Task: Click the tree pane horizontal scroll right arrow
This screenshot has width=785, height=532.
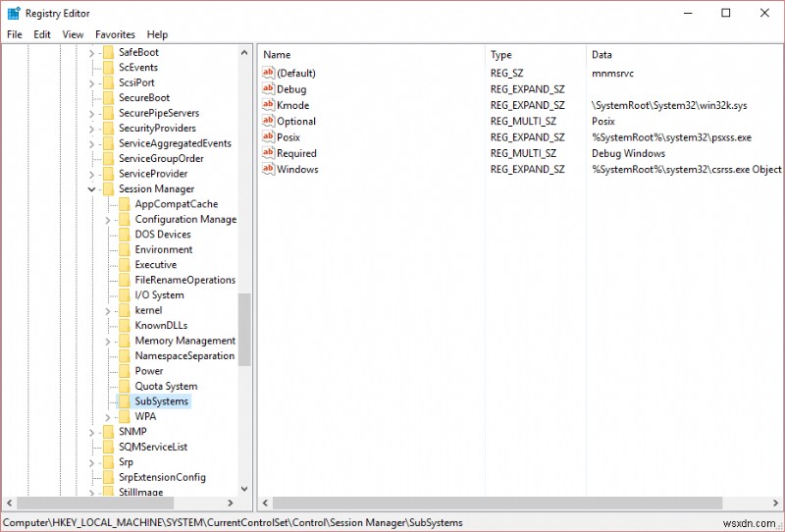Action: point(231,503)
